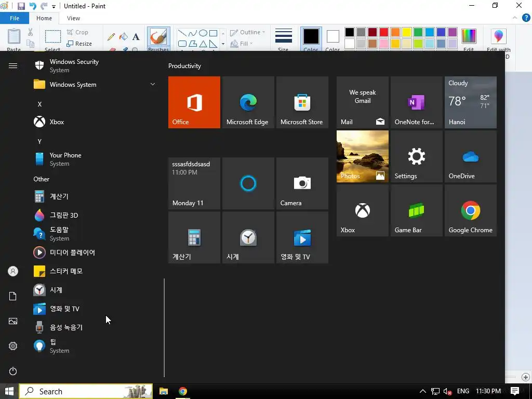Open 미디어 플레이어 in the app list

coord(95,252)
